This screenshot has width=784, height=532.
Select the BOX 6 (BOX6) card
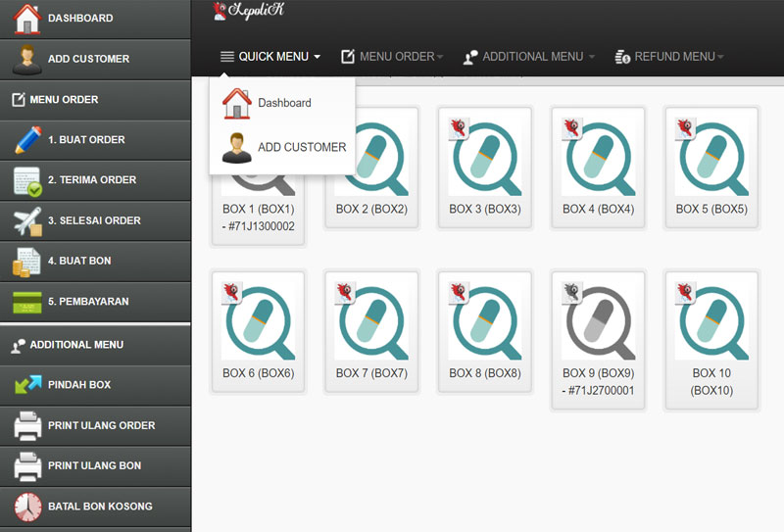click(x=258, y=331)
